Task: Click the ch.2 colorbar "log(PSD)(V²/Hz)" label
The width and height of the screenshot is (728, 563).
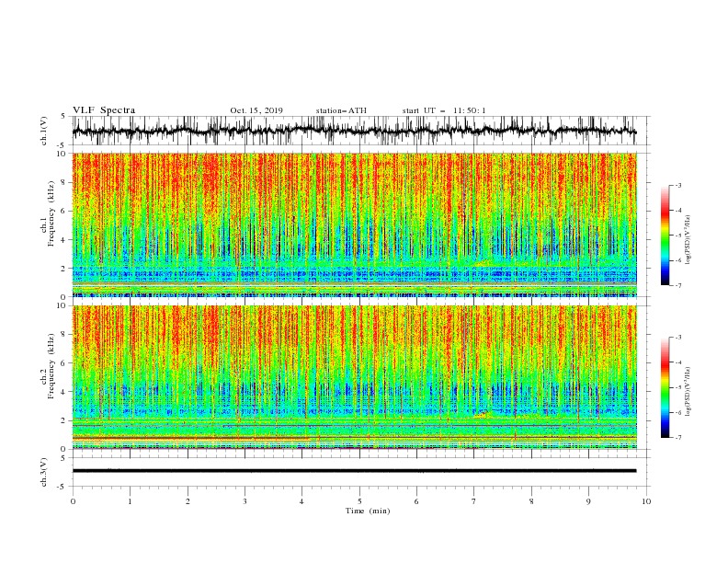Action: point(688,392)
